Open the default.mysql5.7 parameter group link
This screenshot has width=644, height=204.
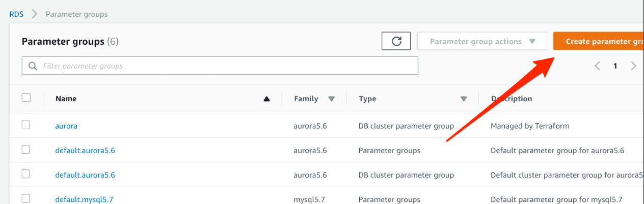84,199
